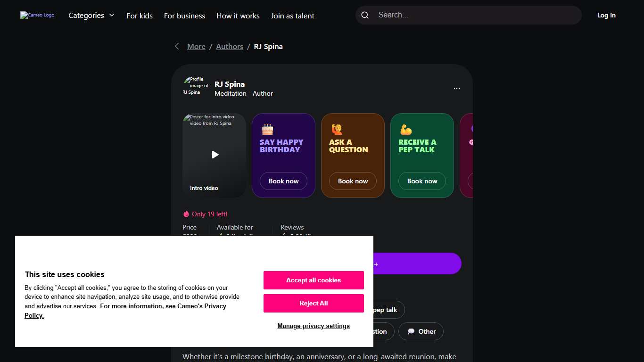The height and width of the screenshot is (362, 644).
Task: Go to How it works
Action: pos(238,16)
